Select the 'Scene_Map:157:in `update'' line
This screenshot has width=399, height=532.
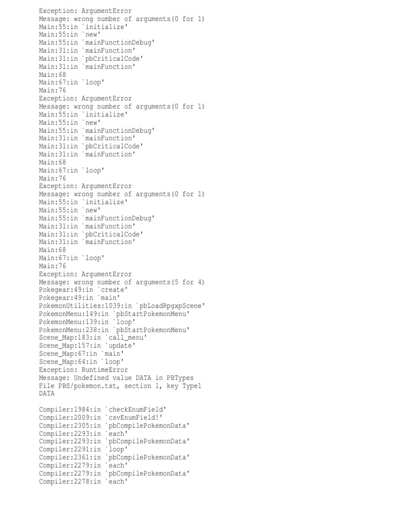click(x=87, y=345)
